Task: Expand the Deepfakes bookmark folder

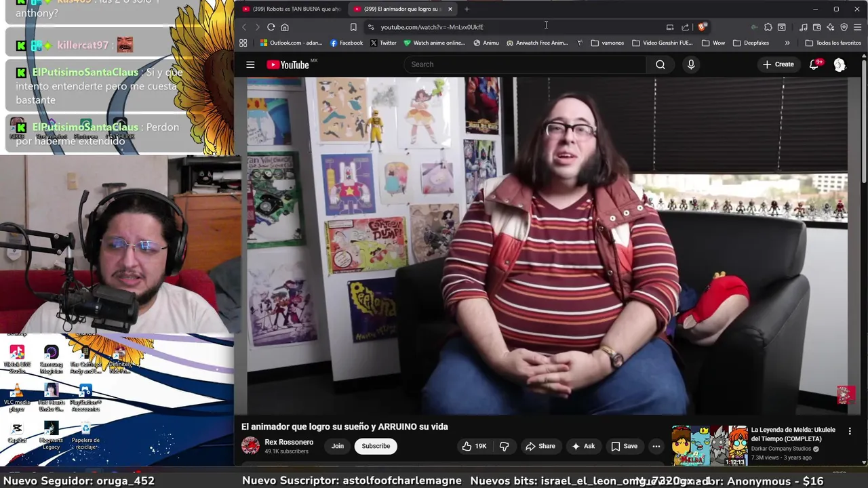Action: pos(751,43)
